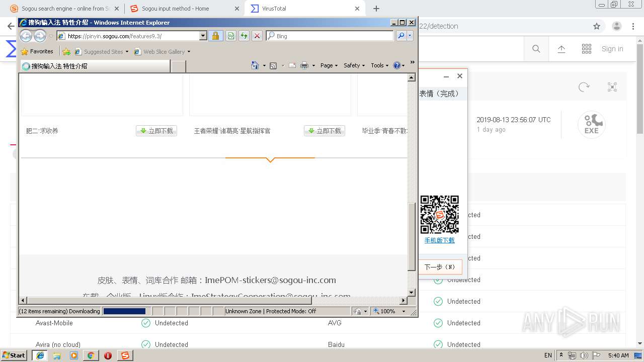The image size is (644, 362).
Task: Click the scroll up arrow in IE
Action: (412, 77)
